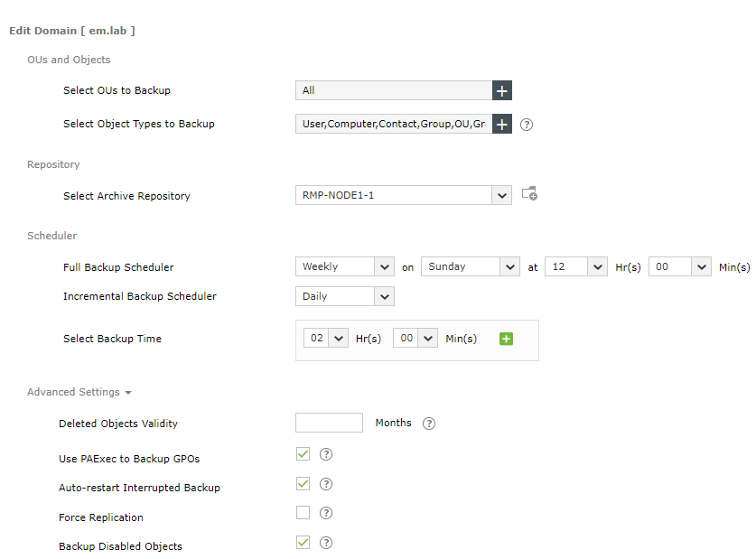Show help for Backup Disabled Objects
This screenshot has height=559, width=756.
click(326, 543)
